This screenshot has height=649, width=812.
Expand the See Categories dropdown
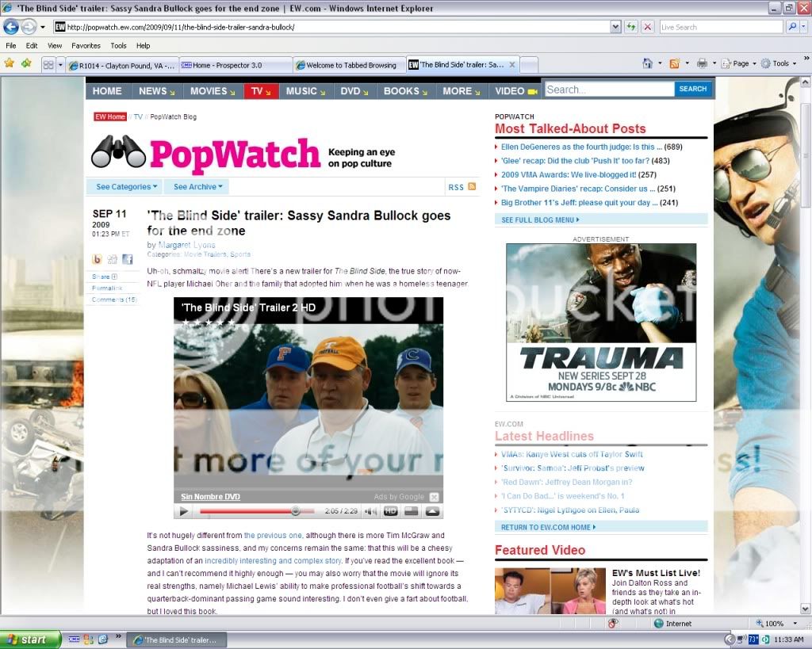(126, 187)
